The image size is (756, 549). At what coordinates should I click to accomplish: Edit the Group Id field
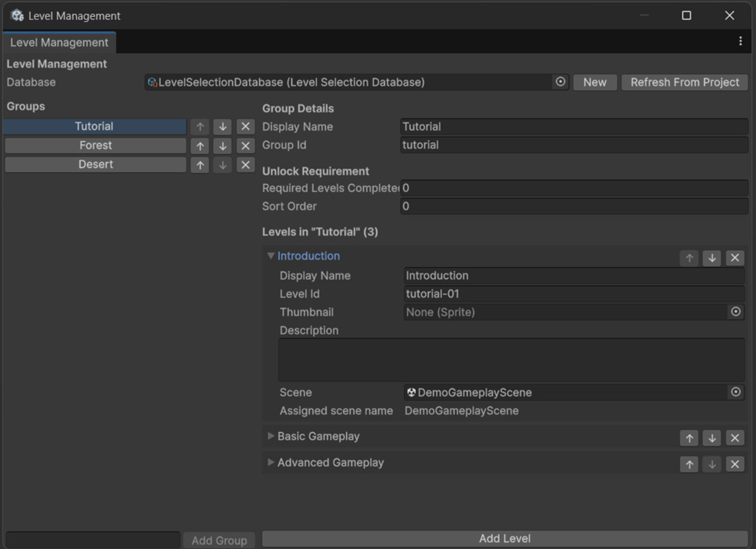point(574,145)
